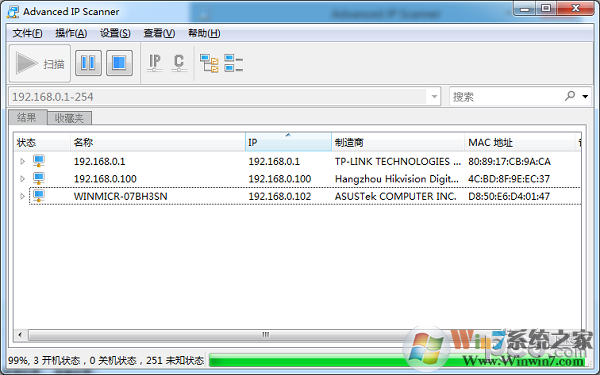Open the 设置(S) menu

click(115, 33)
